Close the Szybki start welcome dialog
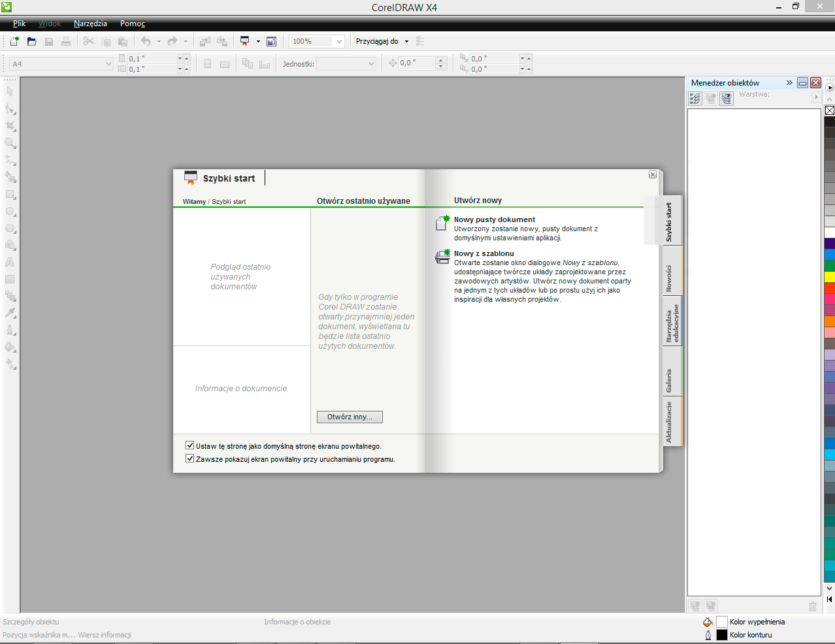835x644 pixels. [x=653, y=174]
